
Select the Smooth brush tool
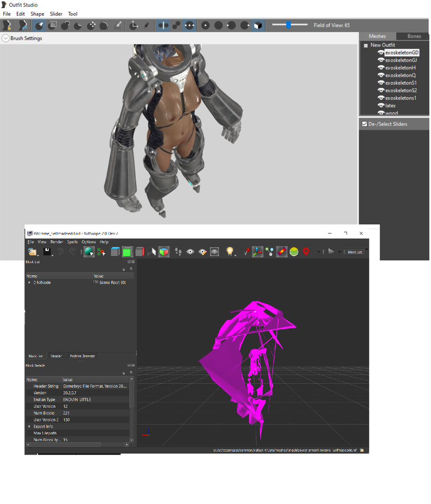click(104, 25)
